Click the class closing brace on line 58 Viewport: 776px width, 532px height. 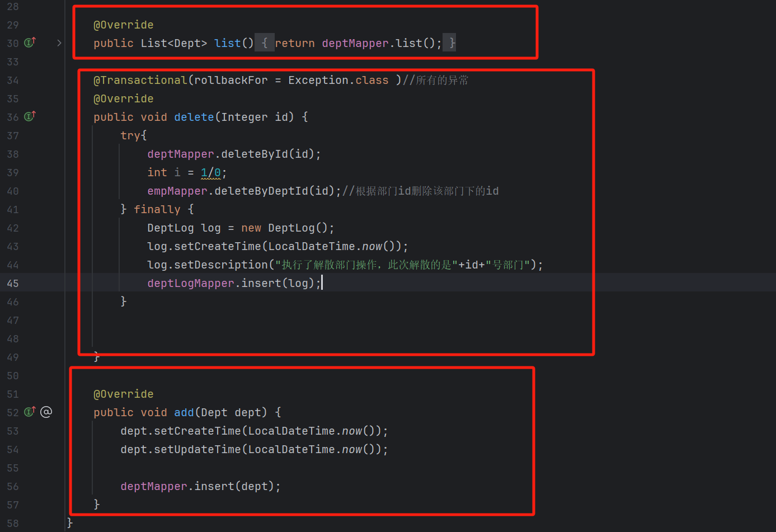point(70,523)
